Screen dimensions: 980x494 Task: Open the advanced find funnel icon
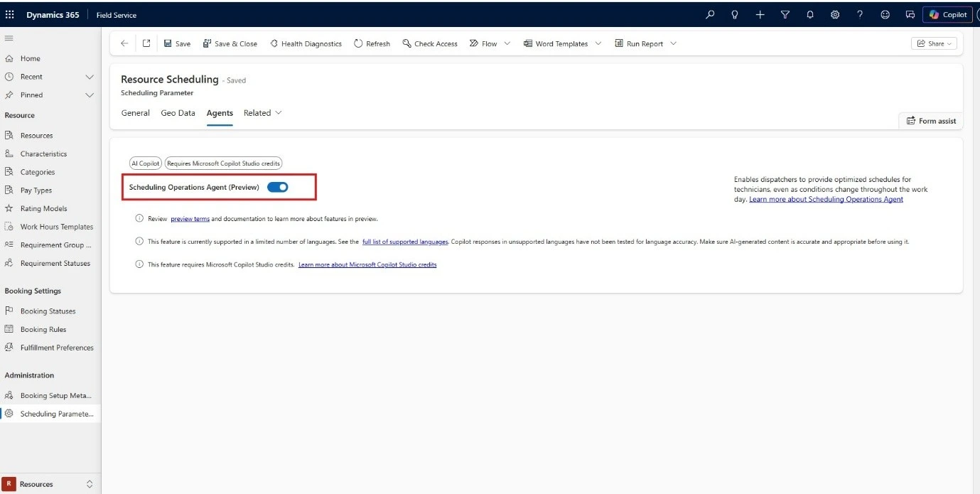click(x=785, y=14)
